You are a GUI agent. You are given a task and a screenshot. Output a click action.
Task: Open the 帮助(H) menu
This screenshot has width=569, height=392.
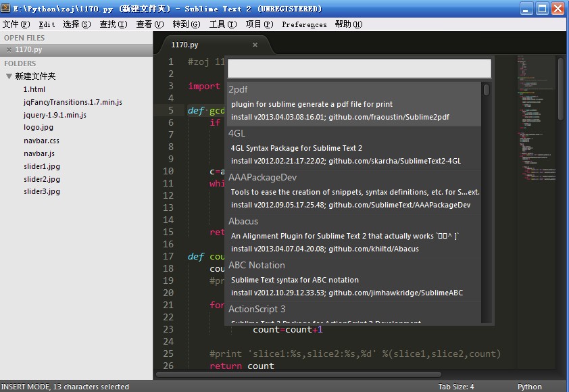[349, 24]
